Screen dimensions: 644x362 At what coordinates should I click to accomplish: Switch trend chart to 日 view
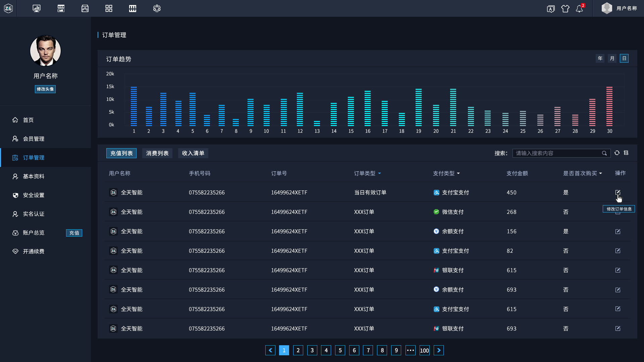624,58
